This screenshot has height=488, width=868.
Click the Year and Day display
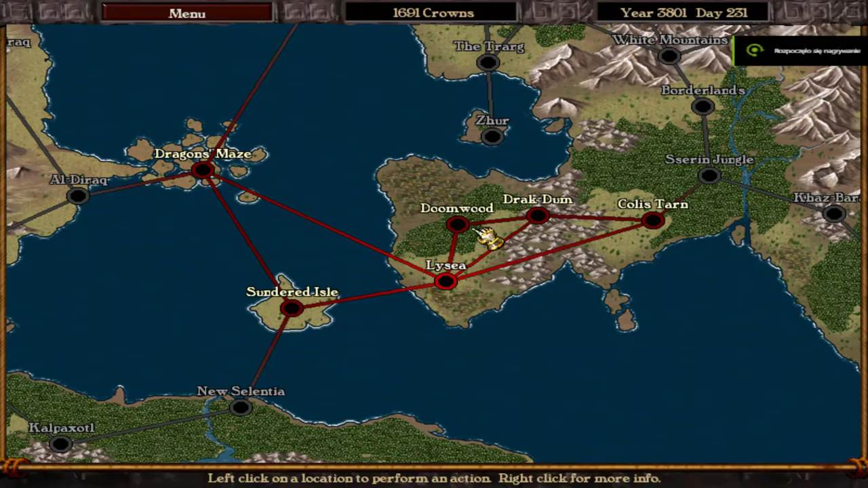coord(684,13)
